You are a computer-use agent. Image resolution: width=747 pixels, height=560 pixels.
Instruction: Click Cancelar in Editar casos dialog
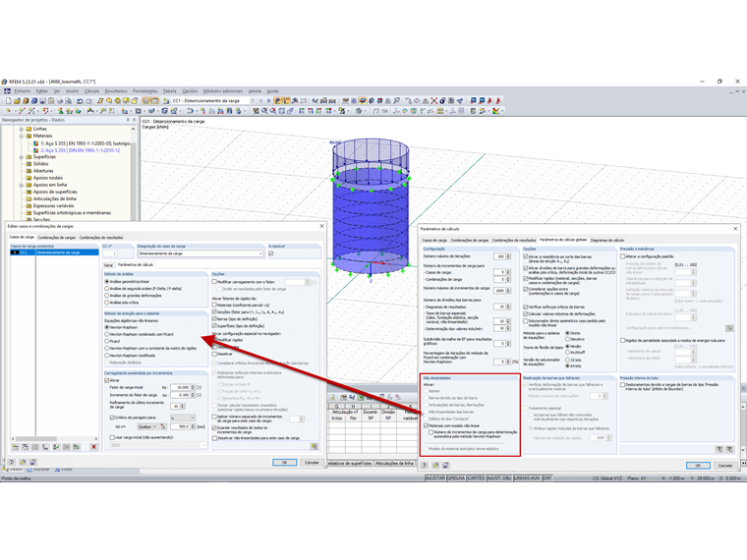click(312, 463)
